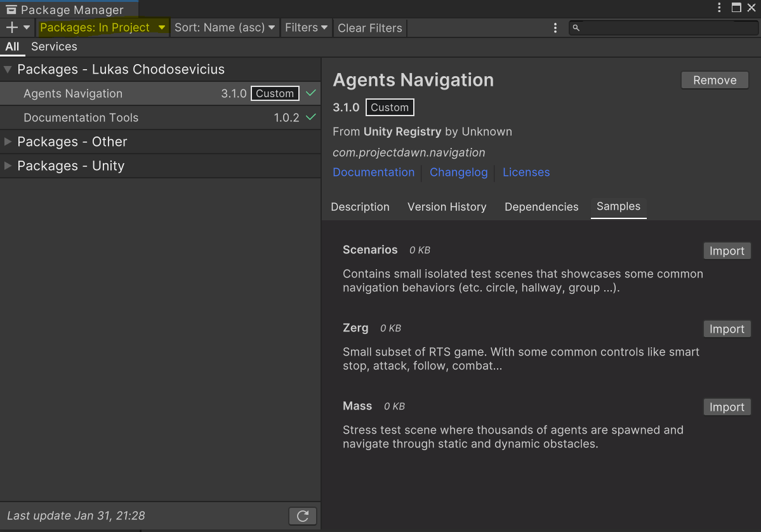Maximize the Package Manager window
761x532 pixels.
point(736,7)
